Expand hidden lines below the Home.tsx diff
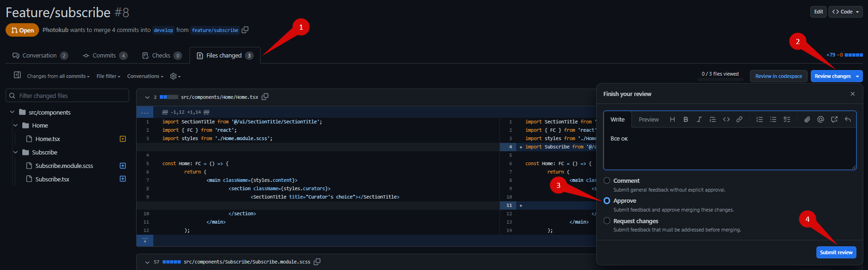 [145, 241]
